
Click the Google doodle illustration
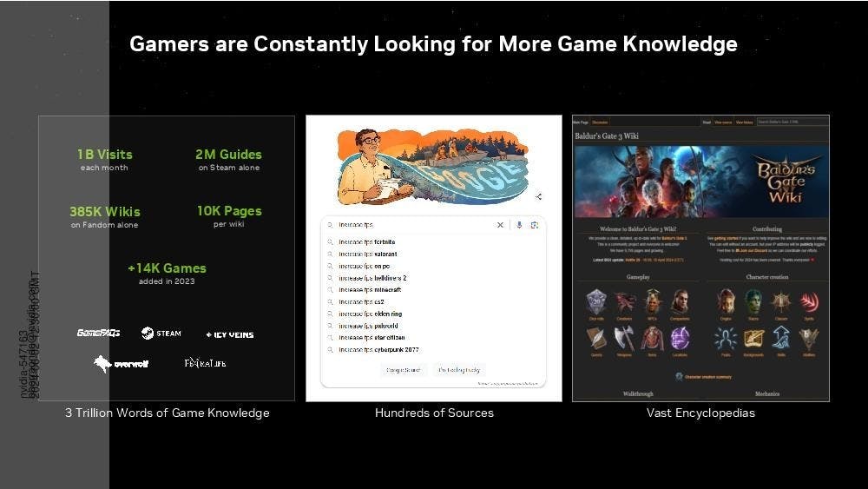point(433,166)
